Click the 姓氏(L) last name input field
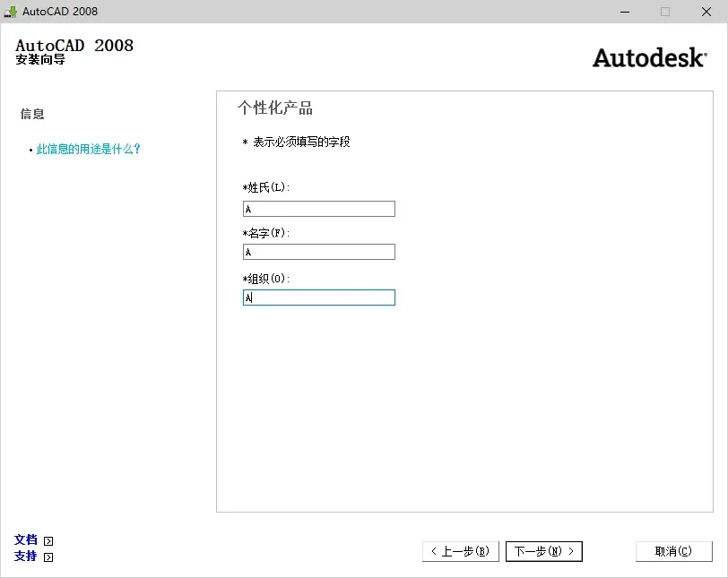This screenshot has width=728, height=578. pos(319,209)
